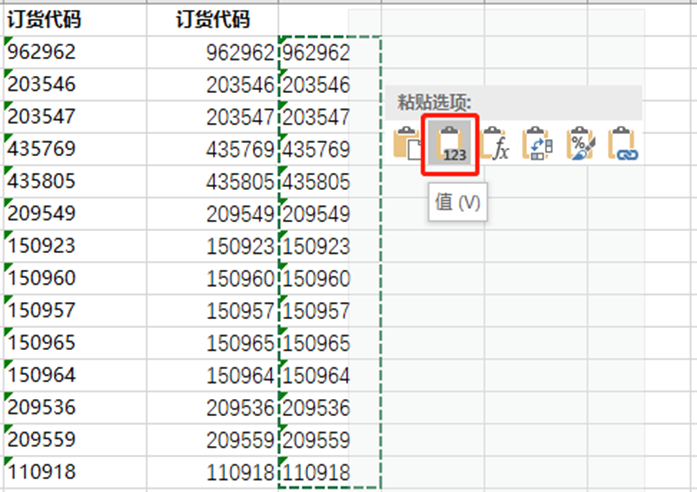Click right-aligned middle-column cell 150960
This screenshot has width=697, height=492.
212,278
